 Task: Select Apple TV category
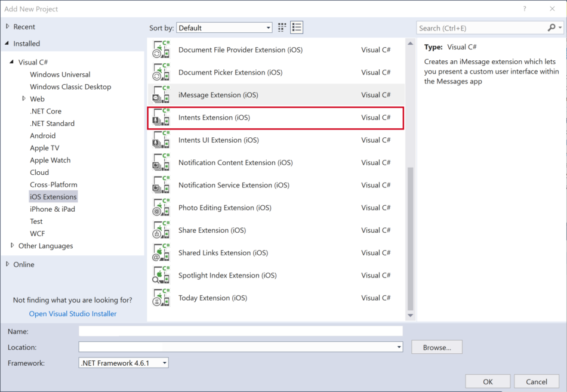pyautogui.click(x=45, y=148)
